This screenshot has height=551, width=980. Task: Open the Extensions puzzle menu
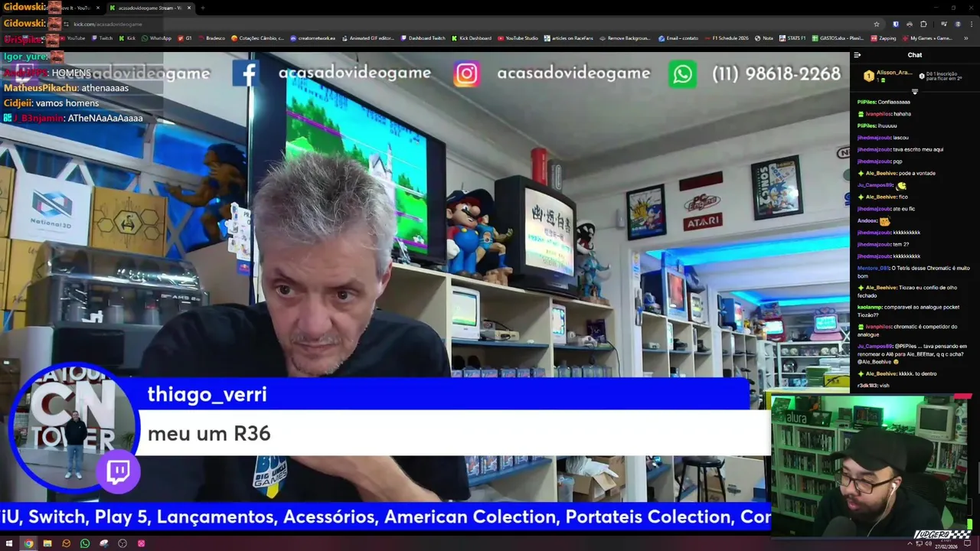tap(923, 24)
